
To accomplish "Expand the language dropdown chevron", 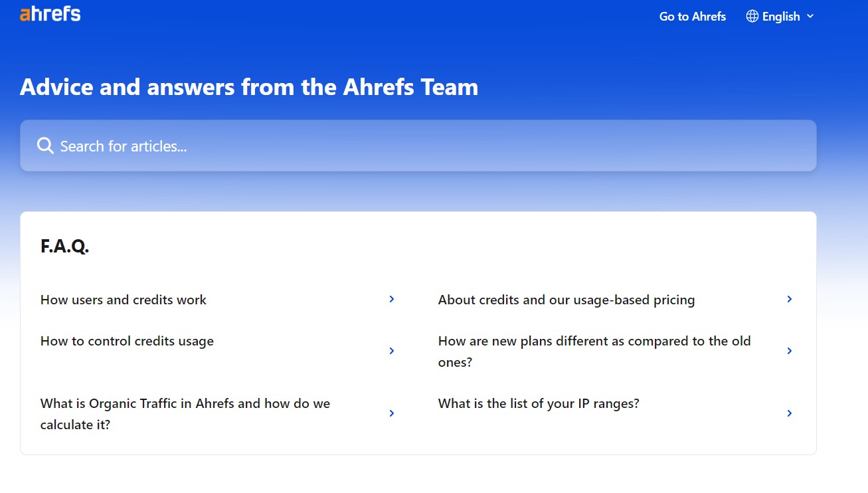I will click(x=810, y=17).
